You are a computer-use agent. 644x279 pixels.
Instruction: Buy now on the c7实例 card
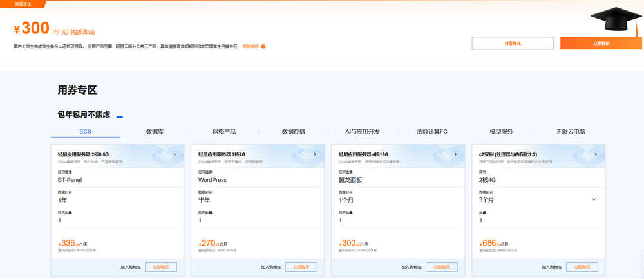point(582,267)
